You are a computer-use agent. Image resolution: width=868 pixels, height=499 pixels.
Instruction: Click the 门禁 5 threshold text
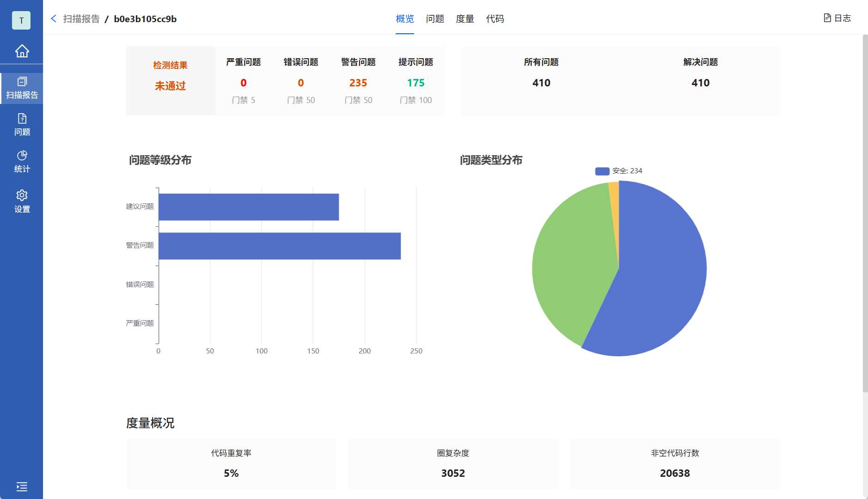coord(244,100)
